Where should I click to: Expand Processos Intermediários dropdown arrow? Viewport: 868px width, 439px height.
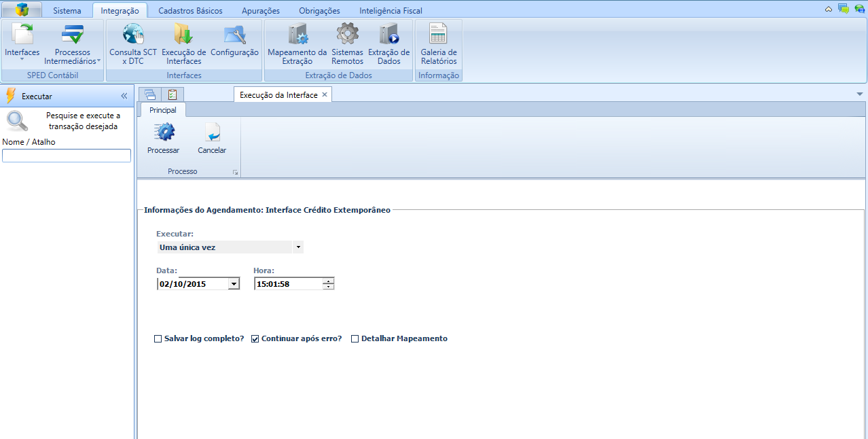[99, 61]
